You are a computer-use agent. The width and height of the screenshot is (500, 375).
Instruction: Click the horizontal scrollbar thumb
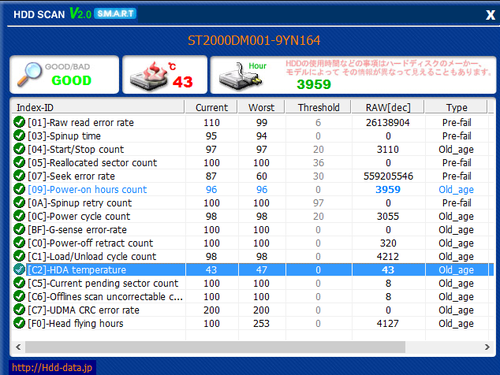click(x=215, y=347)
